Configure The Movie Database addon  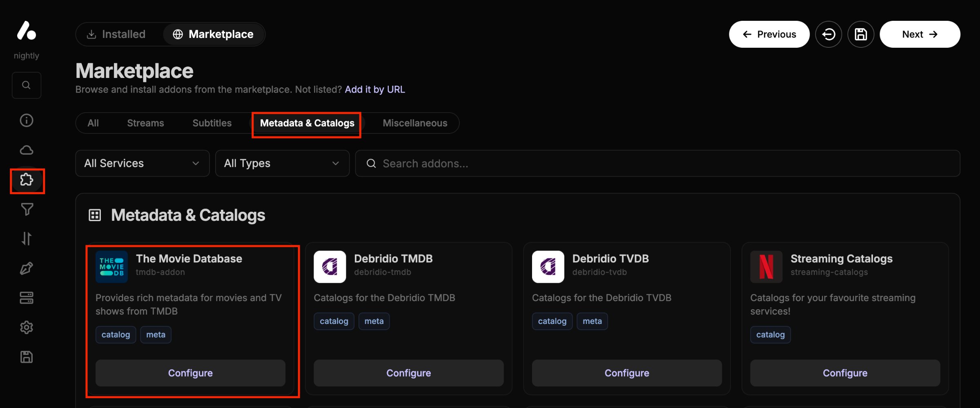pyautogui.click(x=190, y=373)
